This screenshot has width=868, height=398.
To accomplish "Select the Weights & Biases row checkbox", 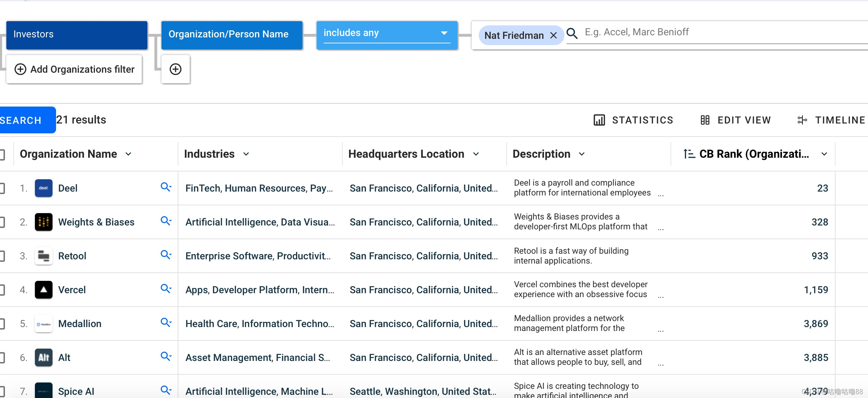I will coord(2,222).
